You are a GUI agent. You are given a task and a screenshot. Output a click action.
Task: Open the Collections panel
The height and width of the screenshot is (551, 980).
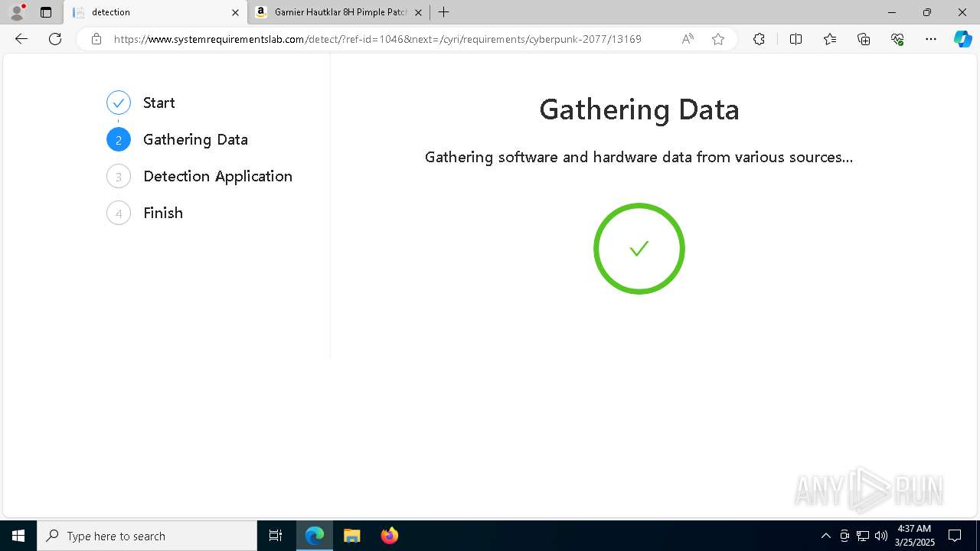tap(864, 39)
